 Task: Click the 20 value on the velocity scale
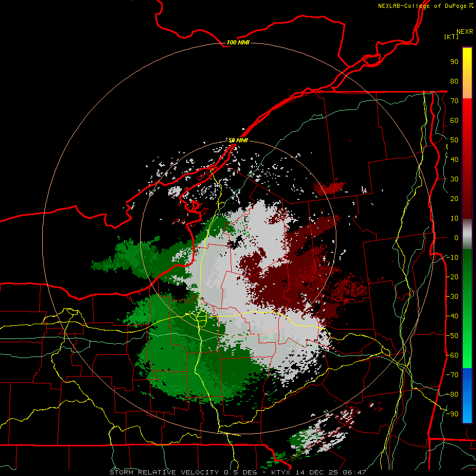coord(454,199)
